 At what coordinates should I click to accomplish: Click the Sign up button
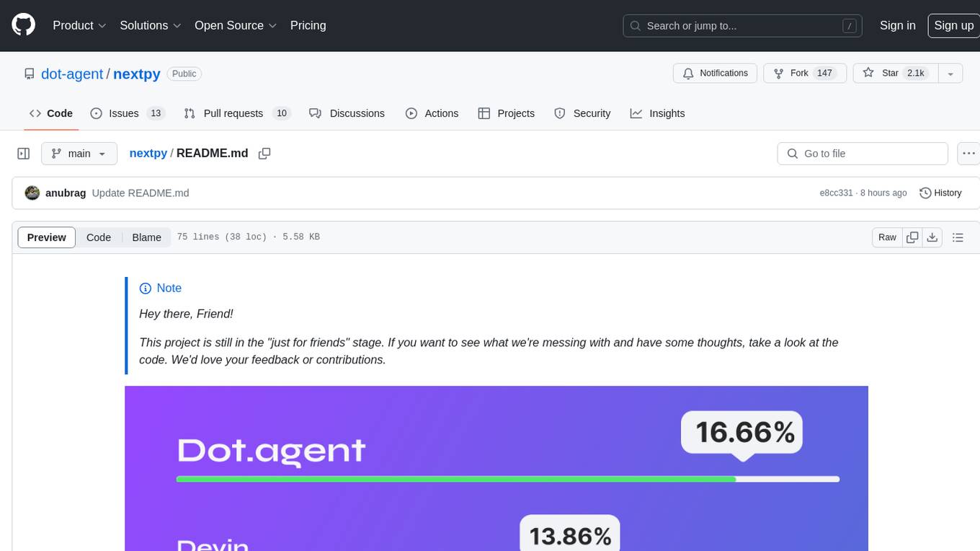coord(953,25)
